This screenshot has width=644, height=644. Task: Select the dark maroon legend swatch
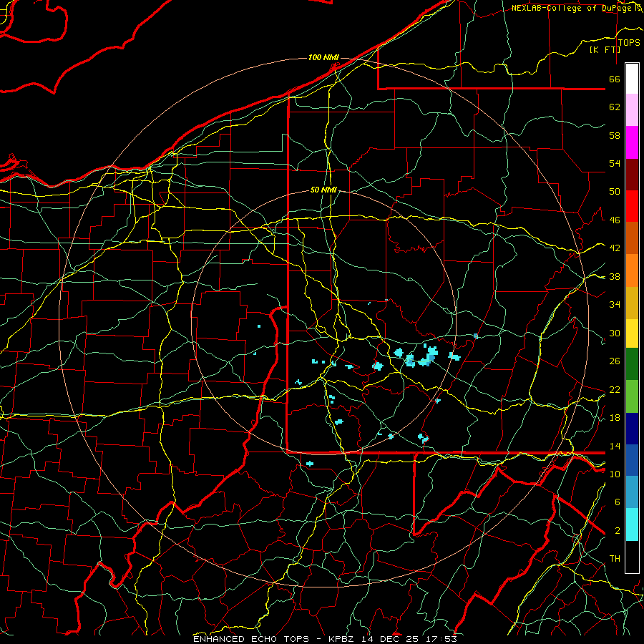tap(632, 175)
